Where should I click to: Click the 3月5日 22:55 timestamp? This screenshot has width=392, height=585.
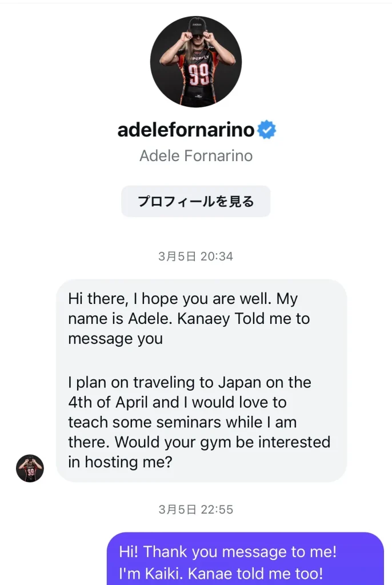coord(196,510)
